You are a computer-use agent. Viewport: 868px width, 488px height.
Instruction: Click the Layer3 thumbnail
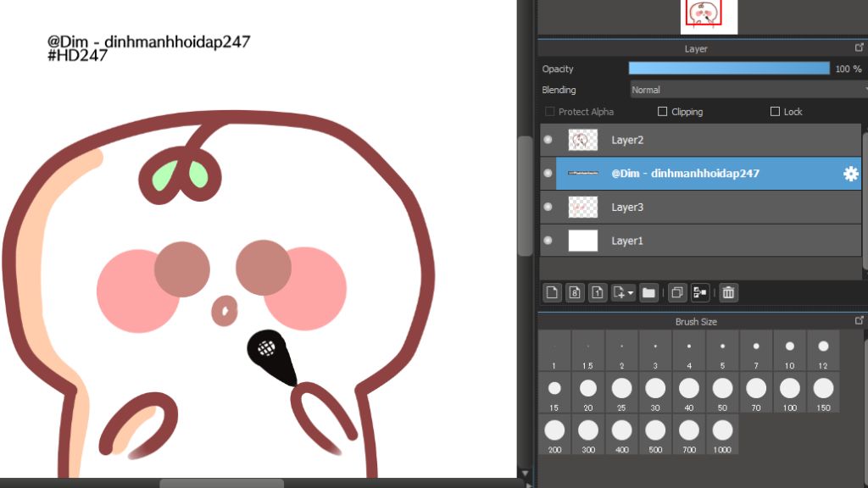(583, 207)
